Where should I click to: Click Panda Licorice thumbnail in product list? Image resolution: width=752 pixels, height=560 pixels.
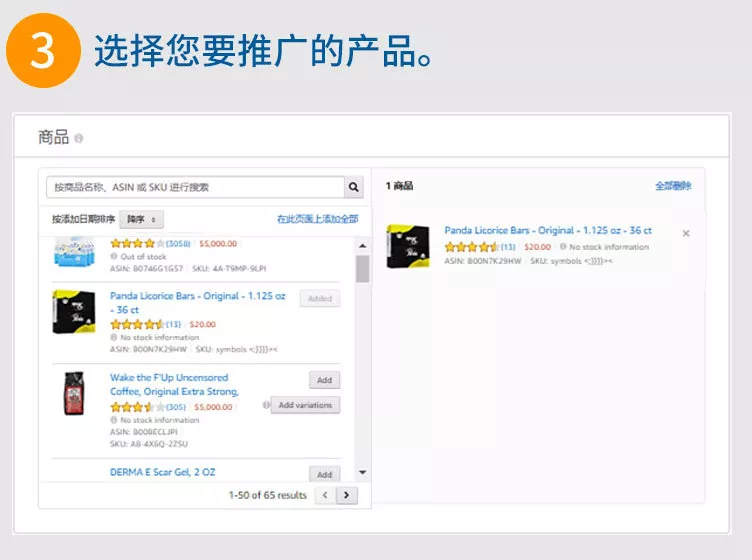coord(74,311)
